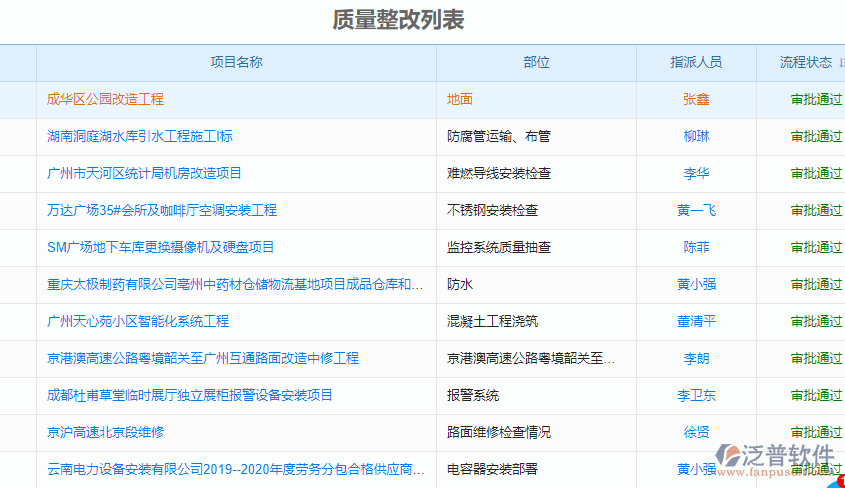Click assignee 陈菲

point(696,247)
